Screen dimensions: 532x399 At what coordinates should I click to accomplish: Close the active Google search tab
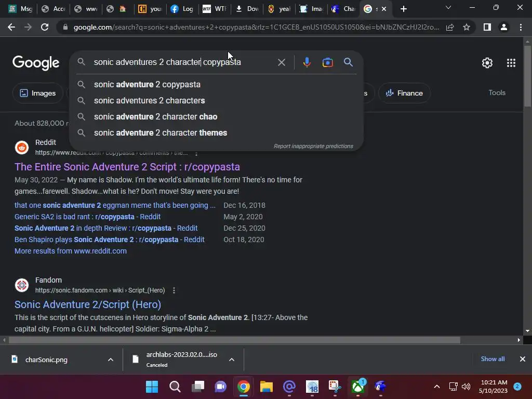(384, 9)
